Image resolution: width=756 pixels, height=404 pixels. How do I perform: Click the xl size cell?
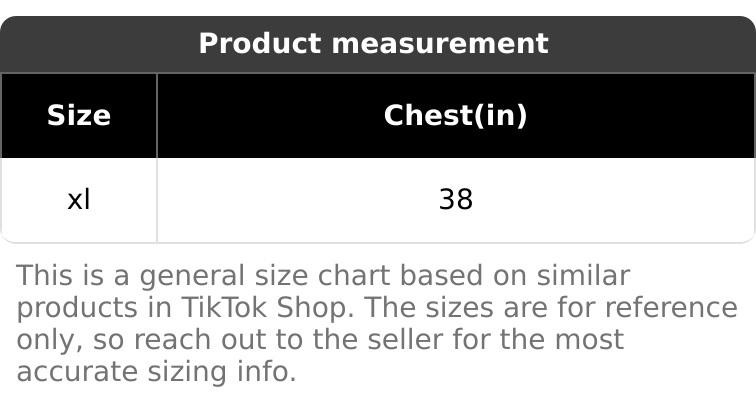pyautogui.click(x=78, y=200)
